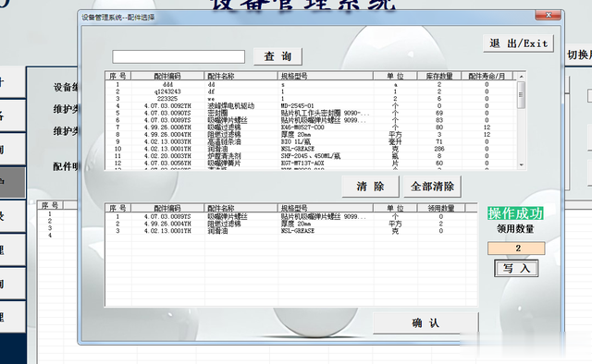
Task: Click the parts list scrollbar thumb
Action: [522, 95]
